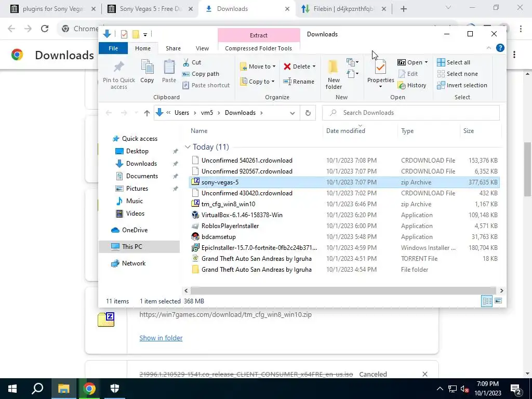Open Properties from the ribbon
This screenshot has width=532, height=399.
click(380, 74)
